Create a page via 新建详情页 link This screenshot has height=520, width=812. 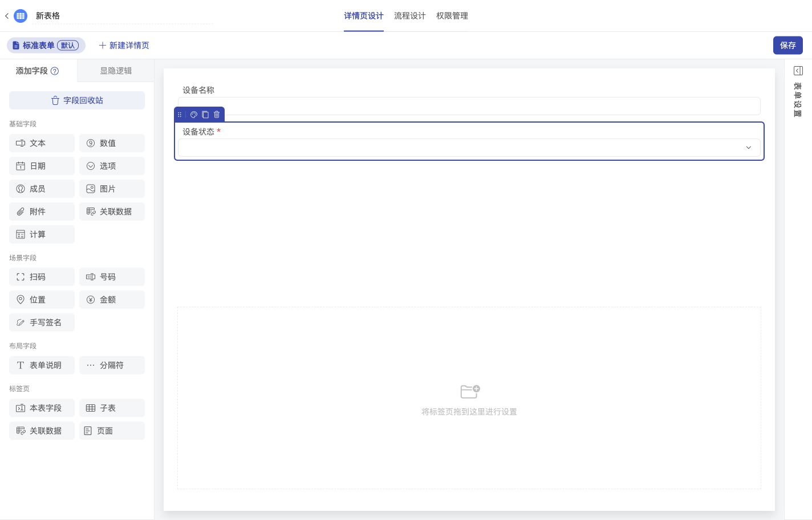click(124, 45)
